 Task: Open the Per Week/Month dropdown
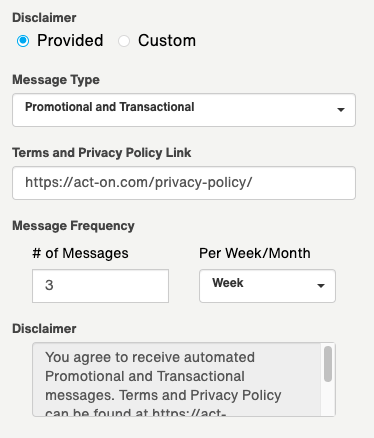pyautogui.click(x=267, y=286)
